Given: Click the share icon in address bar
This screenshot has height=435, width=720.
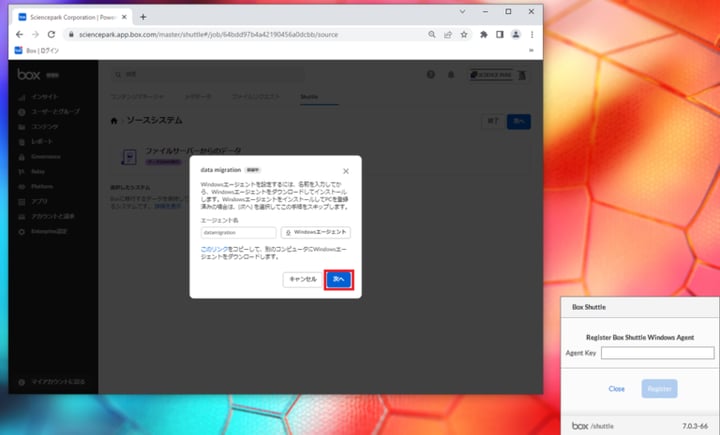Looking at the screenshot, I should coord(447,34).
